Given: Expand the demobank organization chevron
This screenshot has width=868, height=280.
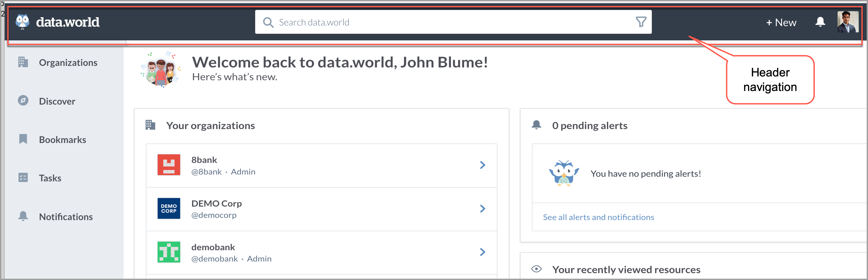Looking at the screenshot, I should pos(482,252).
